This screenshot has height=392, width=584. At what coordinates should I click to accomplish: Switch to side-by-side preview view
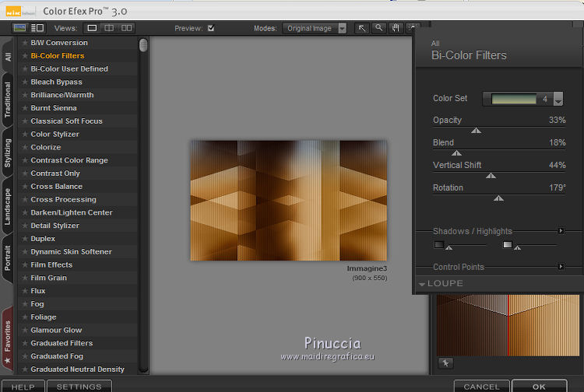(126, 28)
